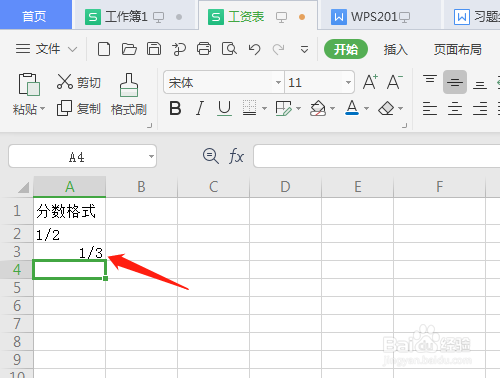Click the border style button
This screenshot has height=378, width=500.
(x=249, y=108)
